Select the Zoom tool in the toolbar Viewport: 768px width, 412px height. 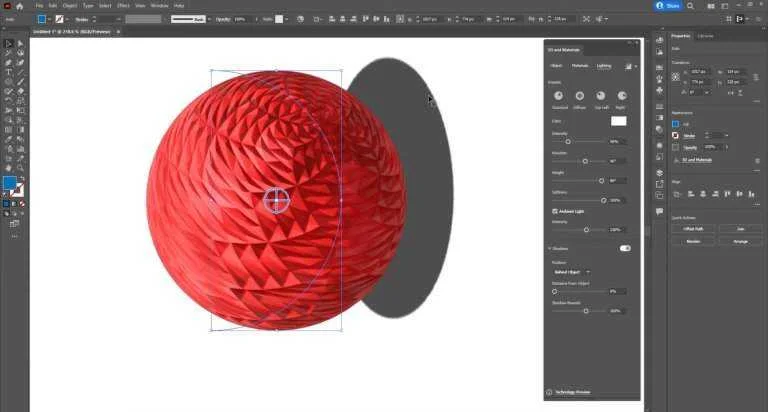pos(20,168)
